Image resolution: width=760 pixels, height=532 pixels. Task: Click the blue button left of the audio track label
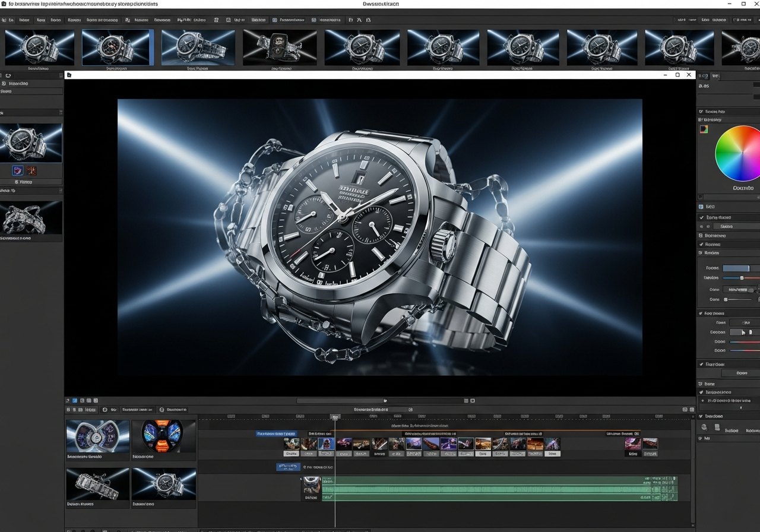288,467
